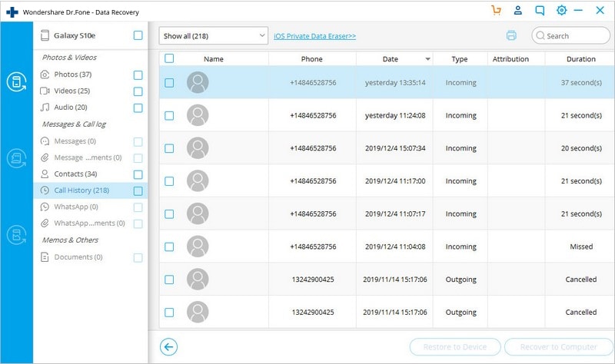Select the 2019/12/4 11:07:17 call date
The height and width of the screenshot is (364, 615).
click(x=395, y=214)
